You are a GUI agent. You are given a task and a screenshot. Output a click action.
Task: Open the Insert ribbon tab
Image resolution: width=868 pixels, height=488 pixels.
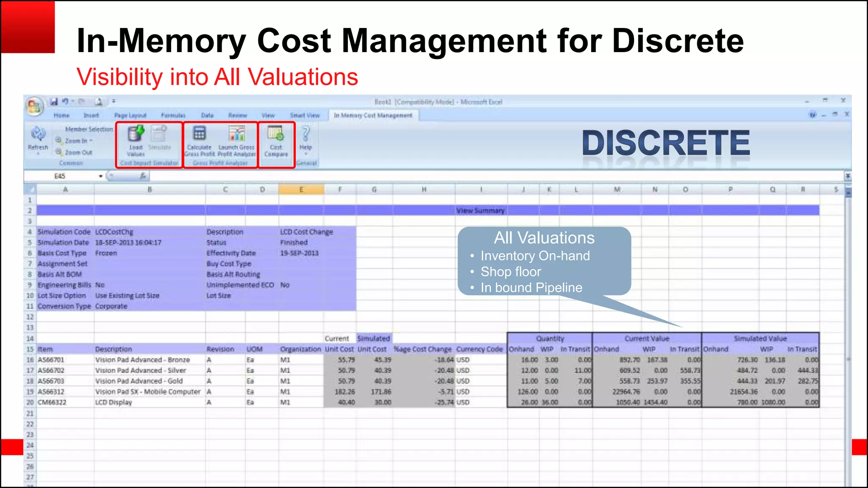pyautogui.click(x=91, y=115)
